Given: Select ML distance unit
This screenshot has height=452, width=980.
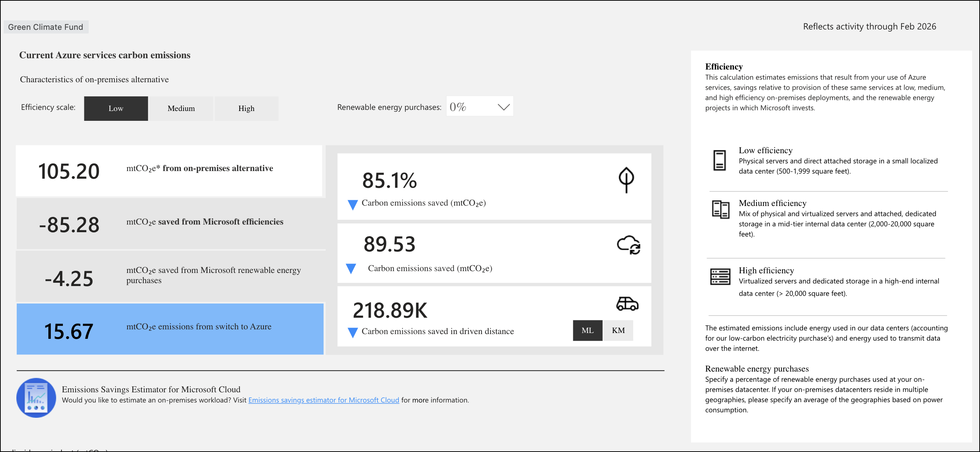Looking at the screenshot, I should pyautogui.click(x=587, y=330).
